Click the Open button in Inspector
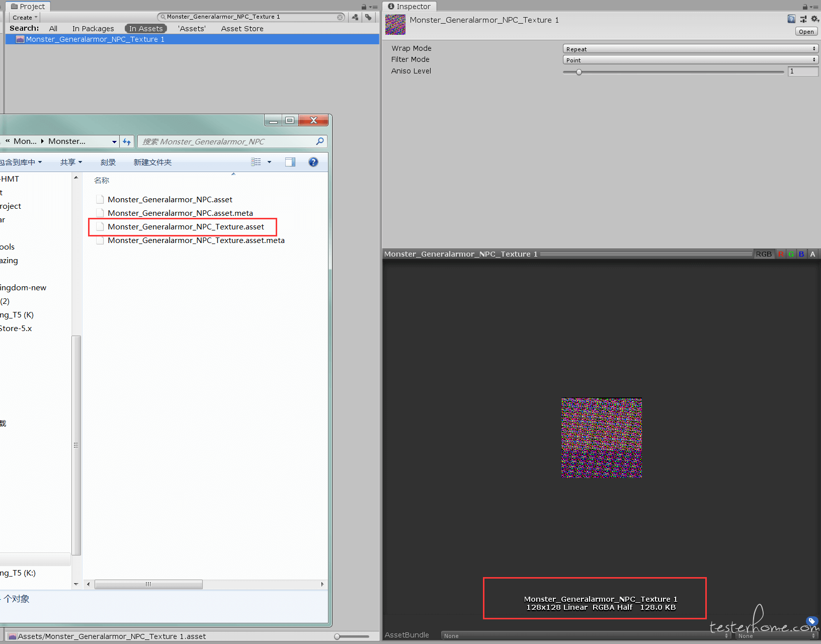This screenshot has height=644, width=821. click(806, 32)
